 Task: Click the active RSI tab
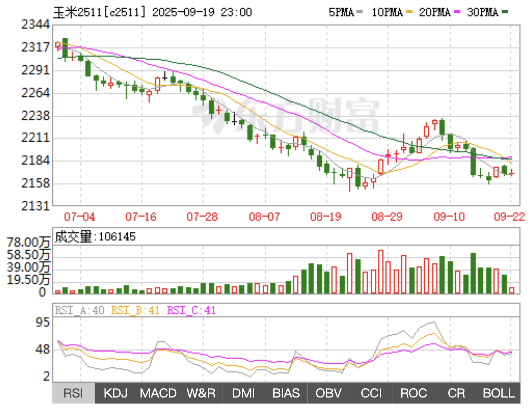73,393
